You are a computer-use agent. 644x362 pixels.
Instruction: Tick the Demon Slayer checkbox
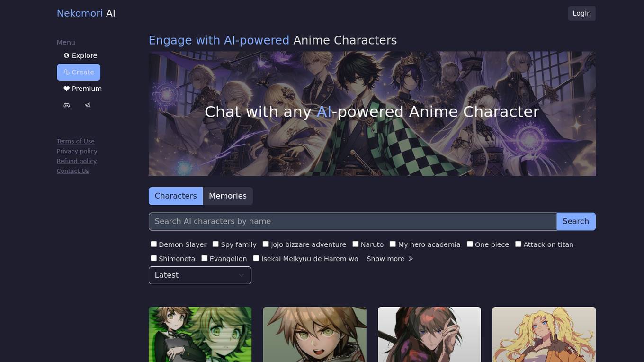click(x=153, y=244)
